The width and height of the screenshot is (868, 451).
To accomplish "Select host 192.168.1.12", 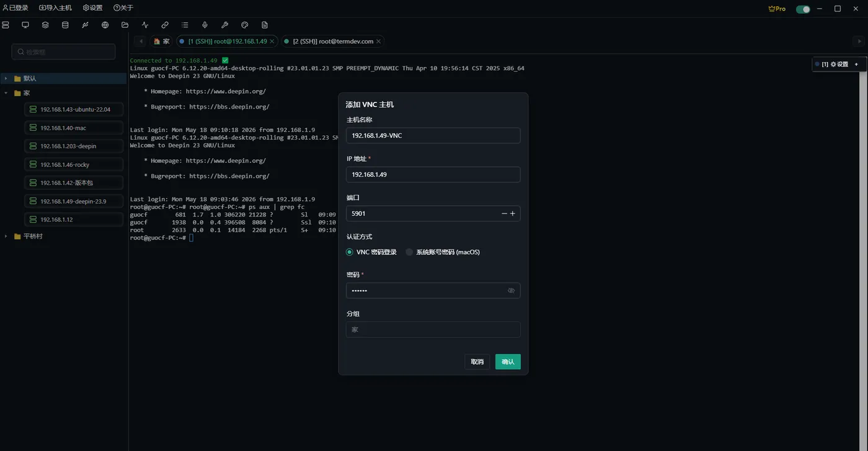I will tap(74, 220).
